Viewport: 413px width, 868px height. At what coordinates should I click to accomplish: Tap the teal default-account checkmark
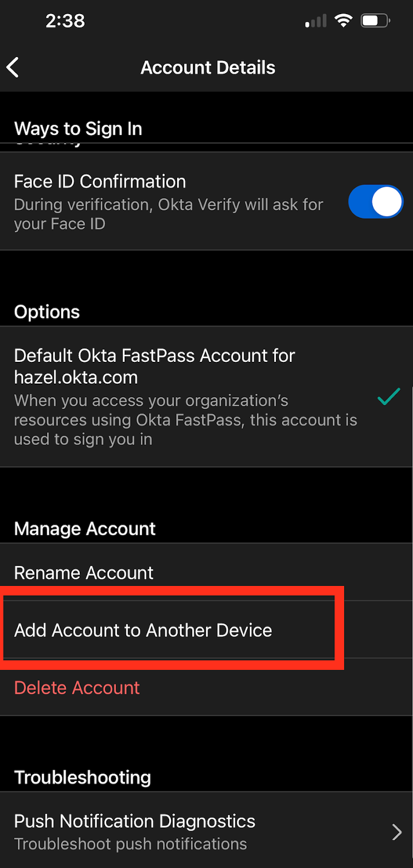click(389, 397)
